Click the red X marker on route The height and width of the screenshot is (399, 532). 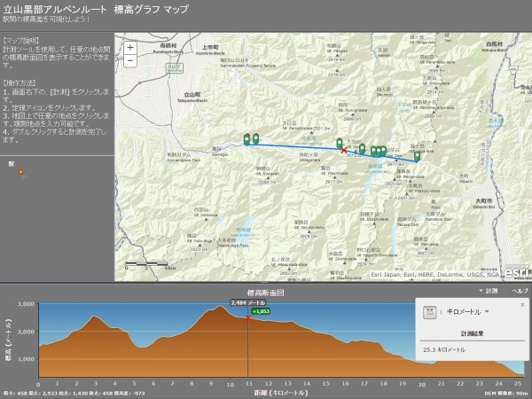pyautogui.click(x=344, y=150)
